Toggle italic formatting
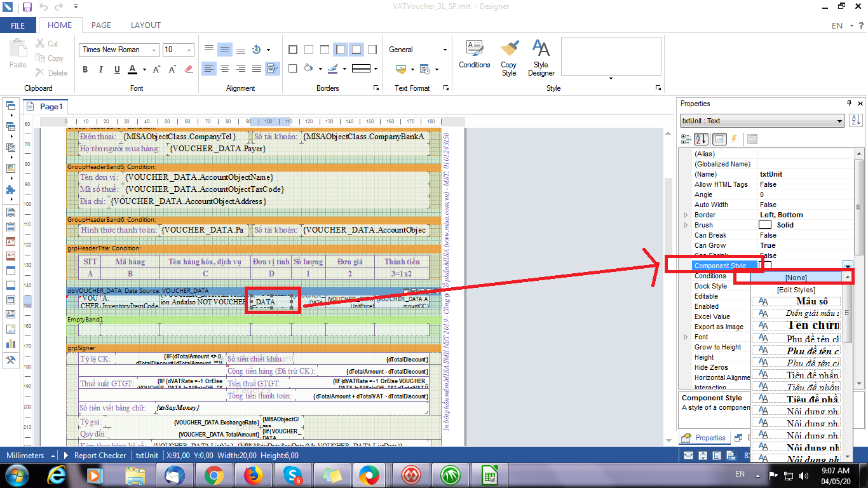Image resolution: width=868 pixels, height=488 pixels. [x=102, y=69]
